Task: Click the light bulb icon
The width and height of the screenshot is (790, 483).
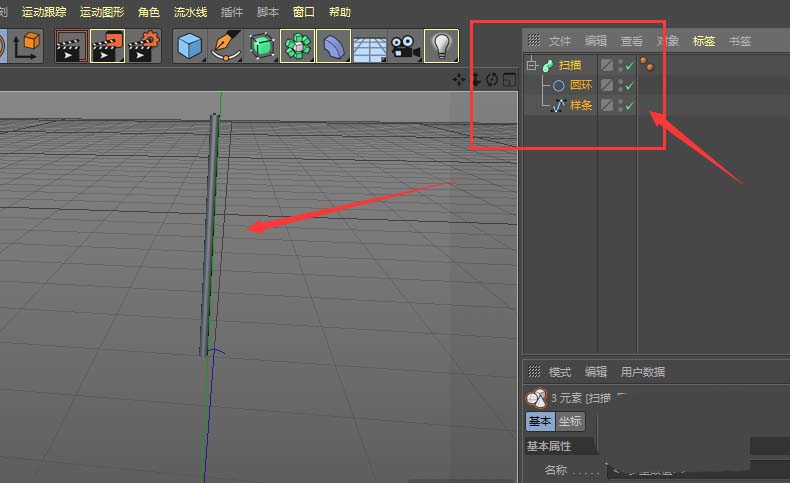Action: tap(440, 46)
